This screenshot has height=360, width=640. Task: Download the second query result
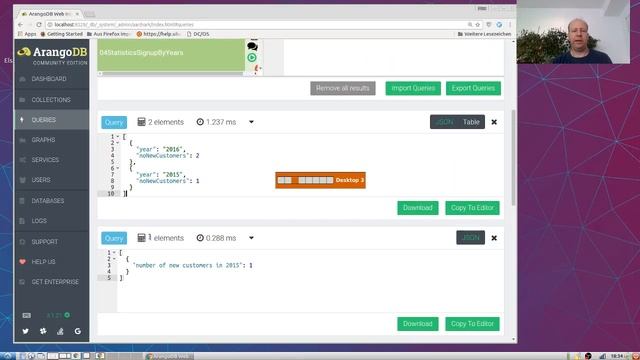(x=418, y=324)
